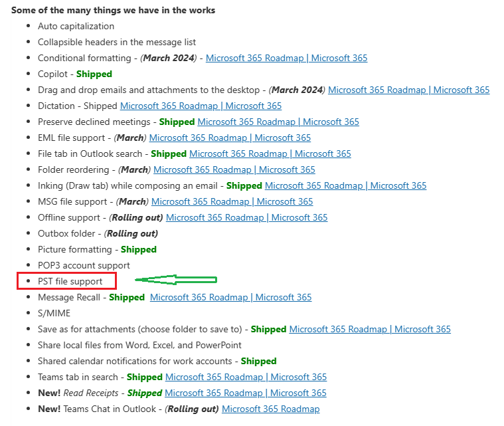504x426 pixels.
Task: Open Roadmap link for Read Receipts
Action: point(246,393)
